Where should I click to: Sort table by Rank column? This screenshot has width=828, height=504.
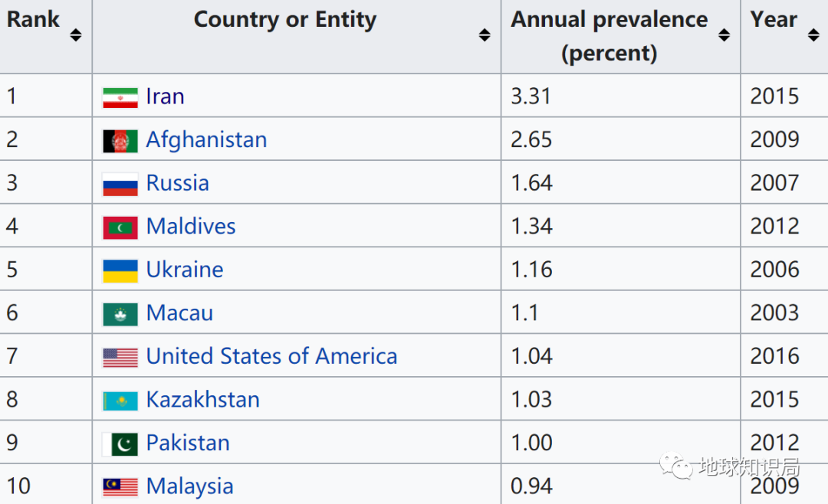coord(75,34)
